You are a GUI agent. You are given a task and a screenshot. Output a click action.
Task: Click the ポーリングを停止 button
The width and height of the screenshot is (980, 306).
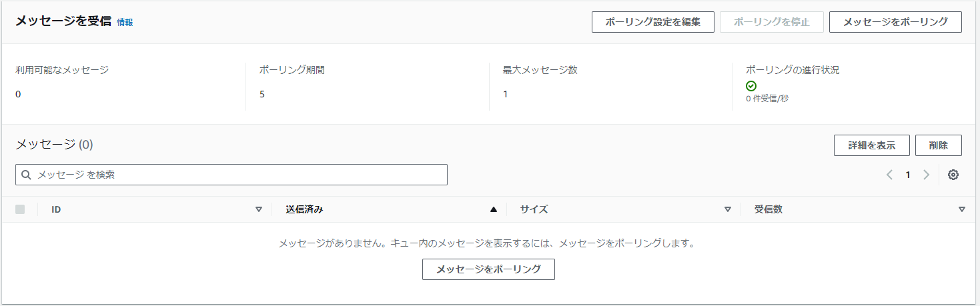point(772,22)
